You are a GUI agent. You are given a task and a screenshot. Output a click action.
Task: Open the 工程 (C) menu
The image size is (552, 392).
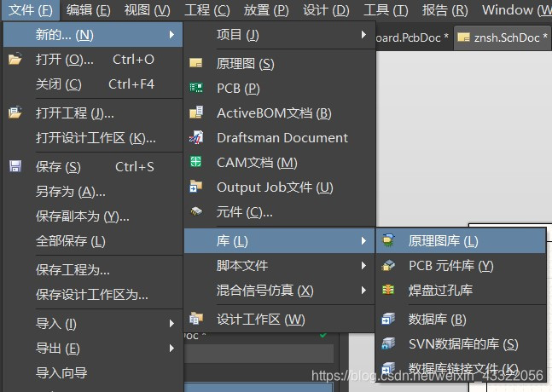point(207,10)
